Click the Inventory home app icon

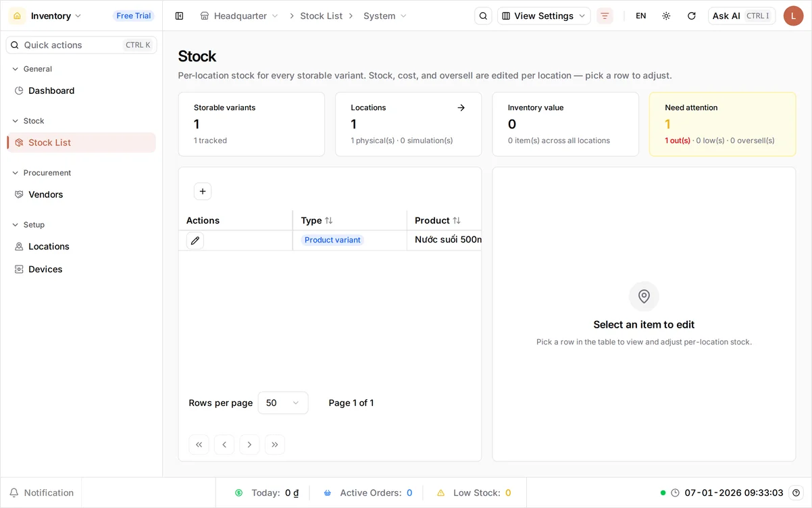[x=18, y=16]
